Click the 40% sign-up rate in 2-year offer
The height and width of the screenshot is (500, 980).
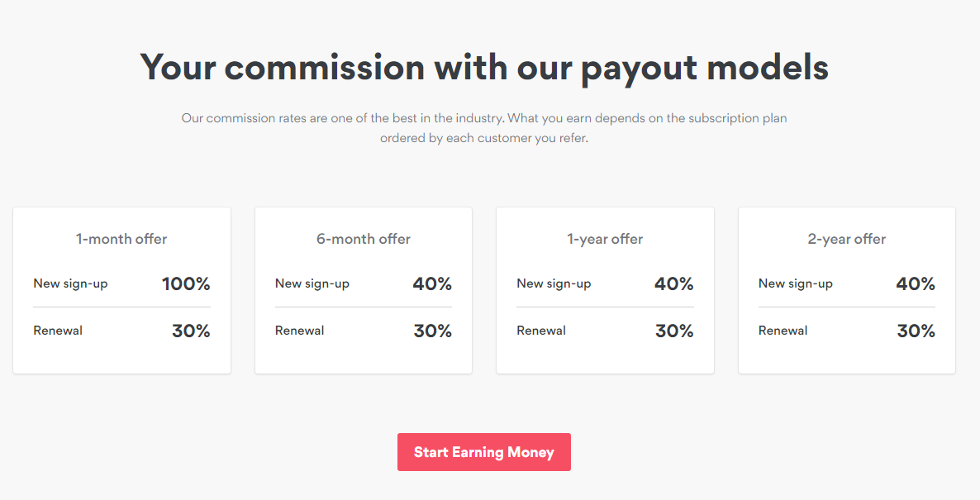click(916, 283)
